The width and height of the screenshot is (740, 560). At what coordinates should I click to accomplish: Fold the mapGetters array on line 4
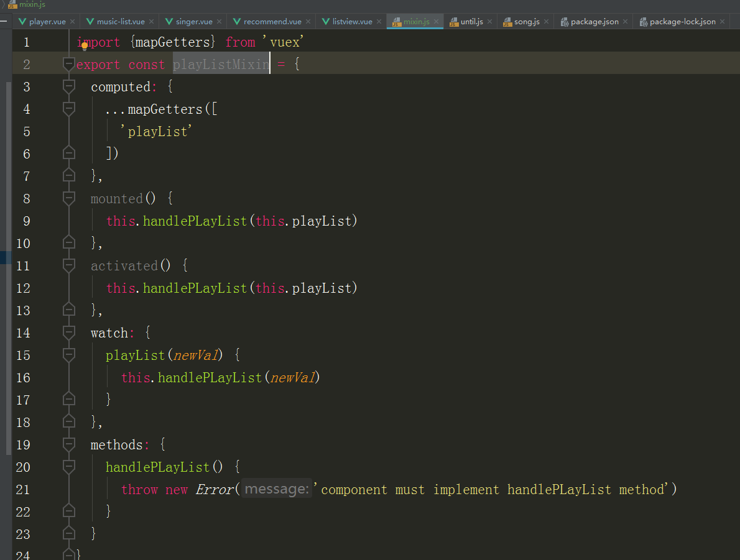click(69, 109)
